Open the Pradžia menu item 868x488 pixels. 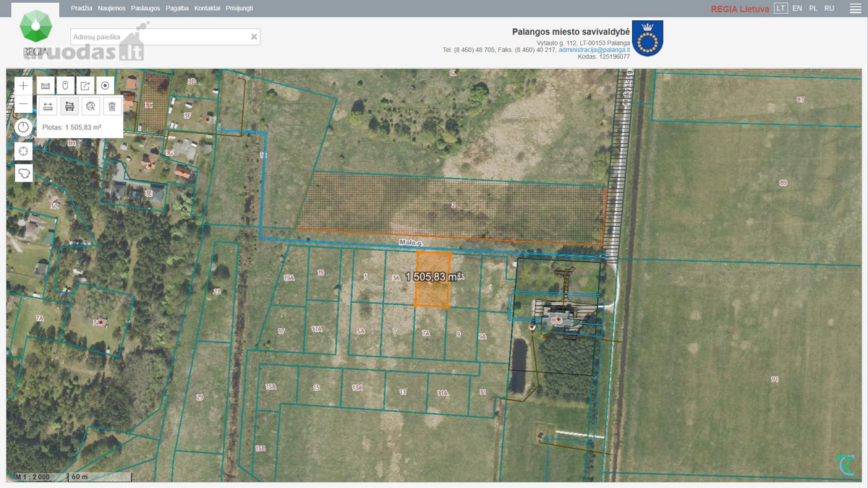(82, 8)
